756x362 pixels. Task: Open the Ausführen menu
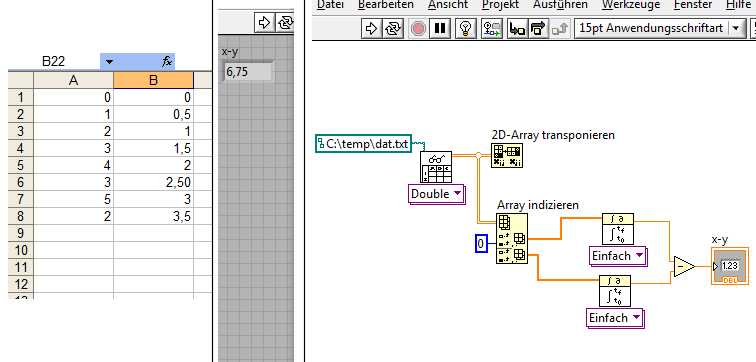[x=560, y=4]
